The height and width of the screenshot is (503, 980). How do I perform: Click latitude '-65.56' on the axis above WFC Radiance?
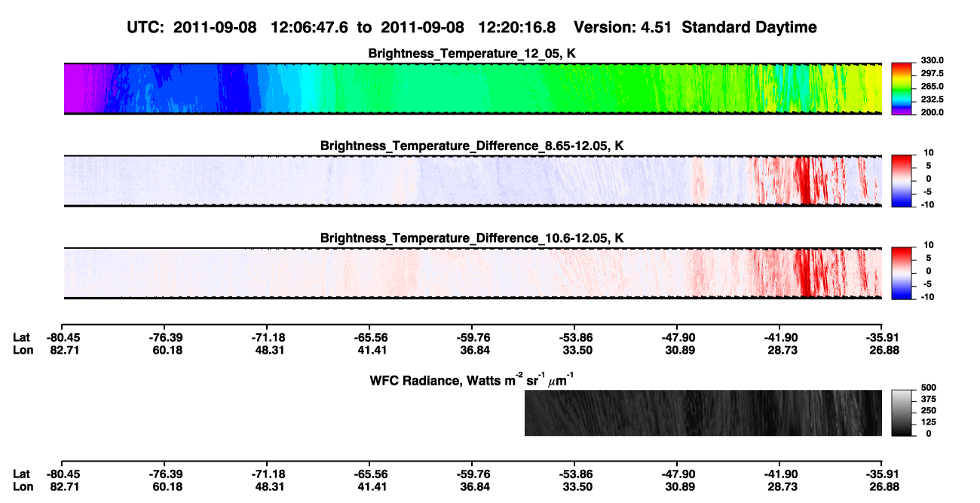click(x=370, y=338)
